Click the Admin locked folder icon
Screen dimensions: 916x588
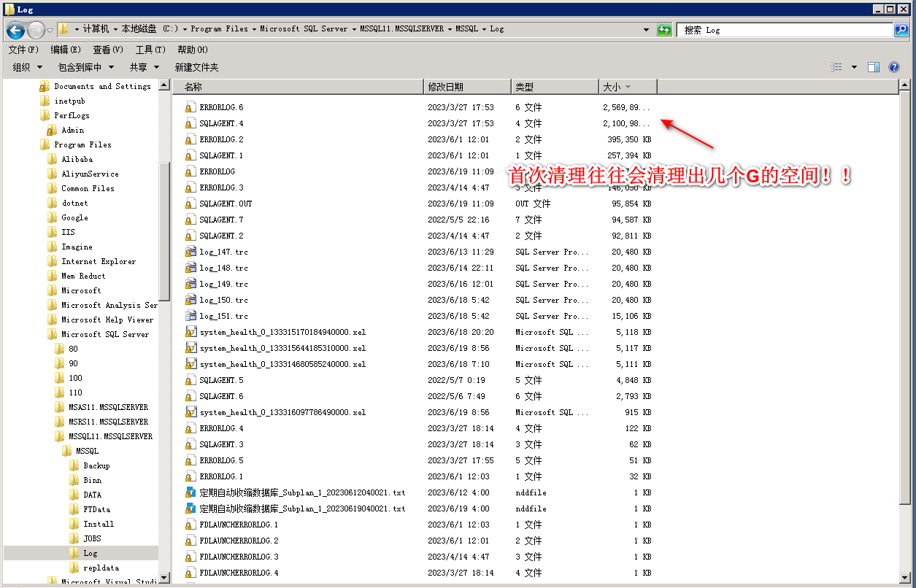coord(52,130)
